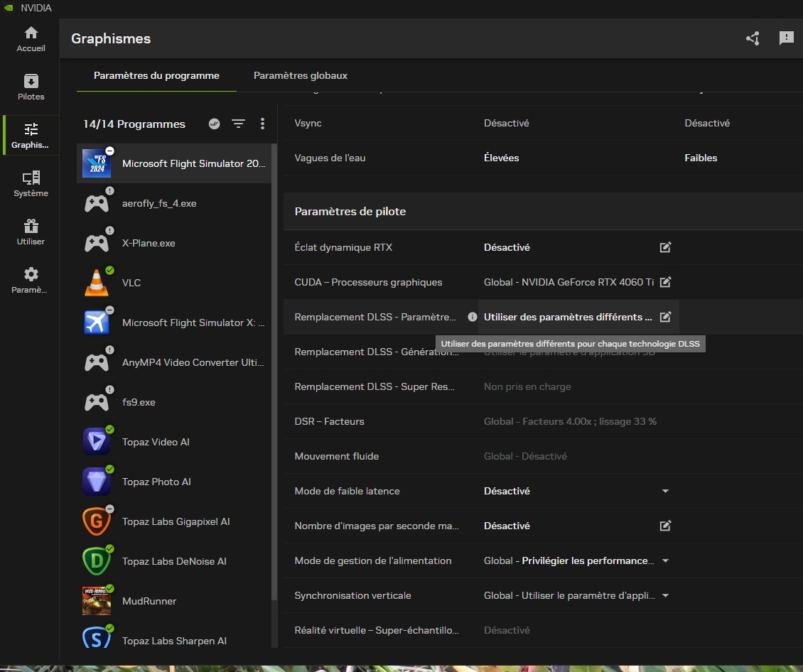
Task: Select AnyMP4 Video Converter Ulti... program name
Action: [x=193, y=362]
